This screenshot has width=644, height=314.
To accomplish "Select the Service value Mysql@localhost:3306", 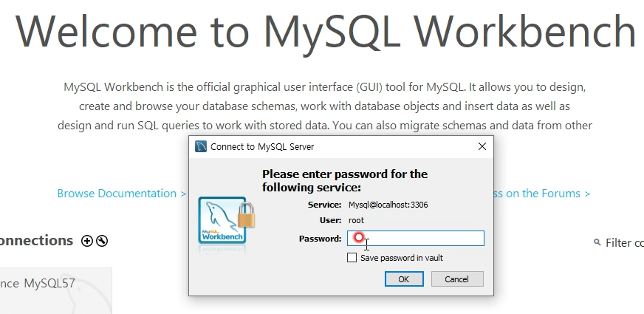I will pos(388,205).
